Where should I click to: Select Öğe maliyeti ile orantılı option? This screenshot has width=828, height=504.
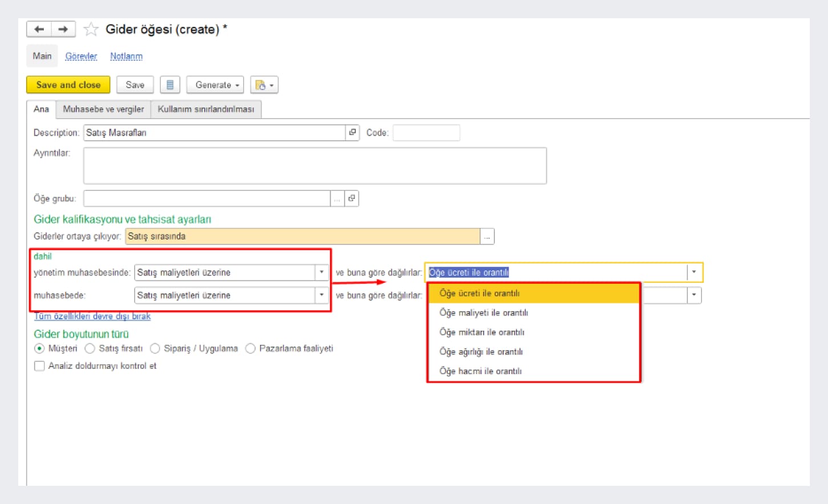coord(484,312)
